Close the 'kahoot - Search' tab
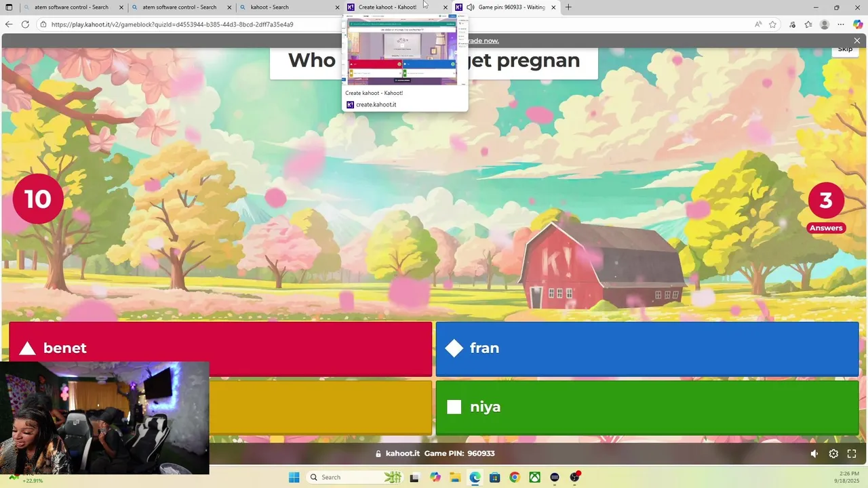 click(337, 7)
